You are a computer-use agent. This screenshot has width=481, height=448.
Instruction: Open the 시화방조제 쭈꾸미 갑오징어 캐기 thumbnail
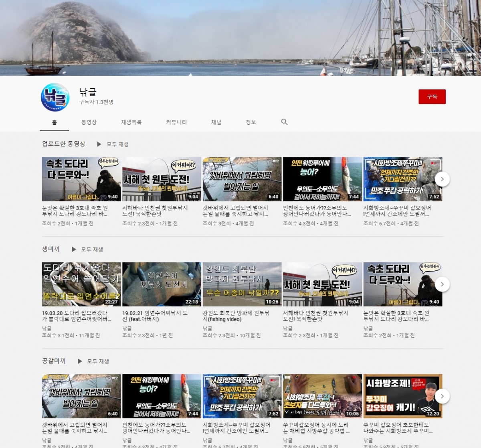click(402, 396)
